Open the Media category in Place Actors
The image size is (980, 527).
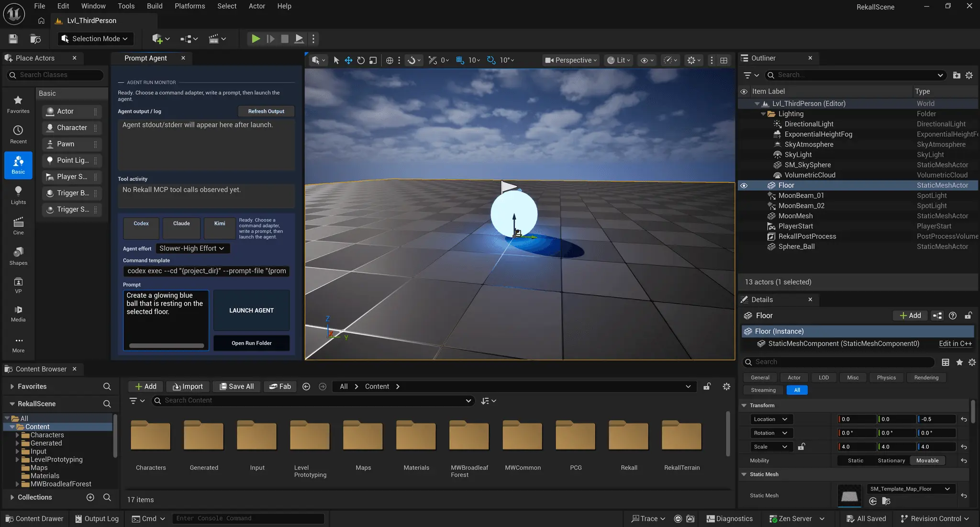[x=18, y=314]
